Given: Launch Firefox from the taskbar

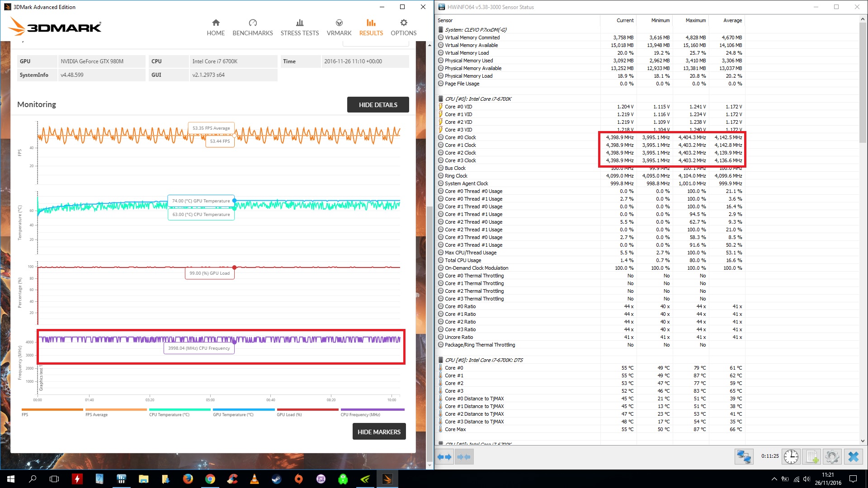Looking at the screenshot, I should tap(188, 479).
